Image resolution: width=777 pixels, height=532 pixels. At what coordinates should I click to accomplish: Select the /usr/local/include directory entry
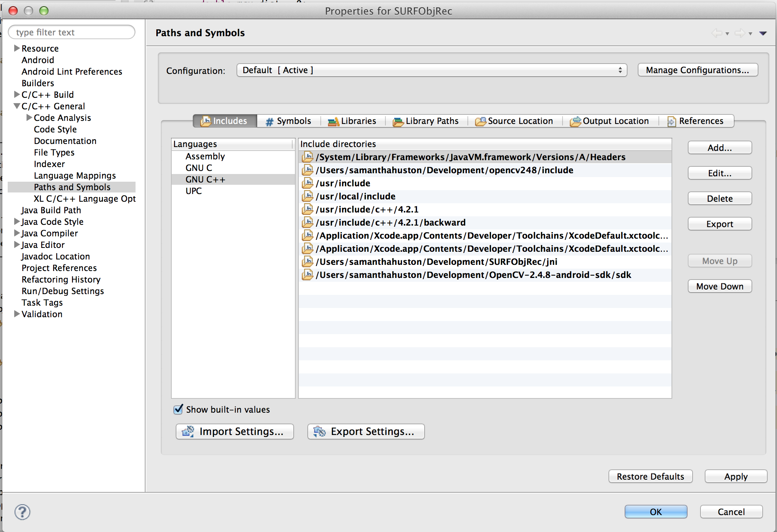click(485, 196)
